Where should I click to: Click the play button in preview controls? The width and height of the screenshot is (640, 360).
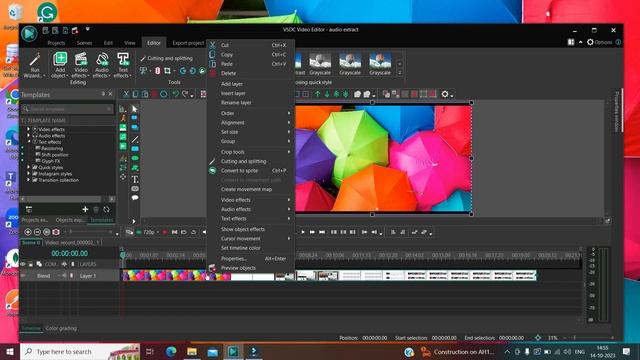click(303, 232)
